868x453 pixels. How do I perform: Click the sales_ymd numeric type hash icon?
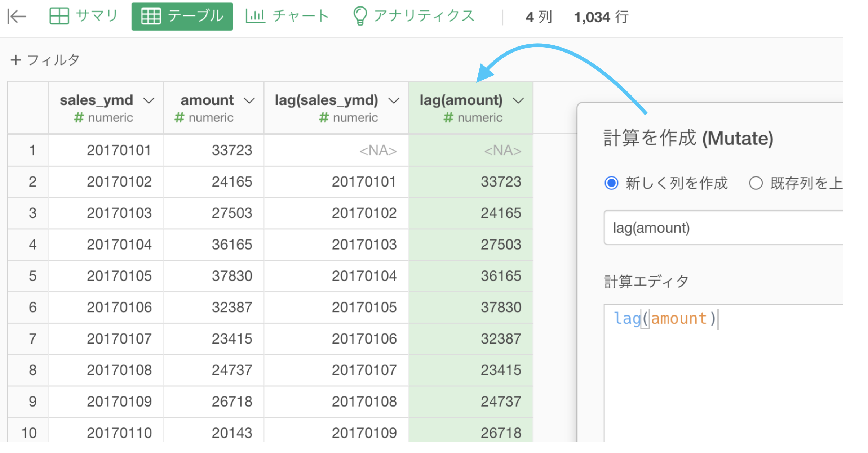(79, 118)
